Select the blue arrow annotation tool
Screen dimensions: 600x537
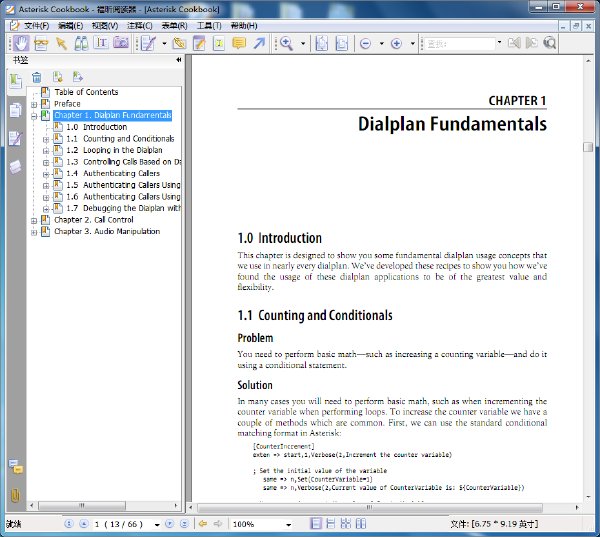point(259,43)
